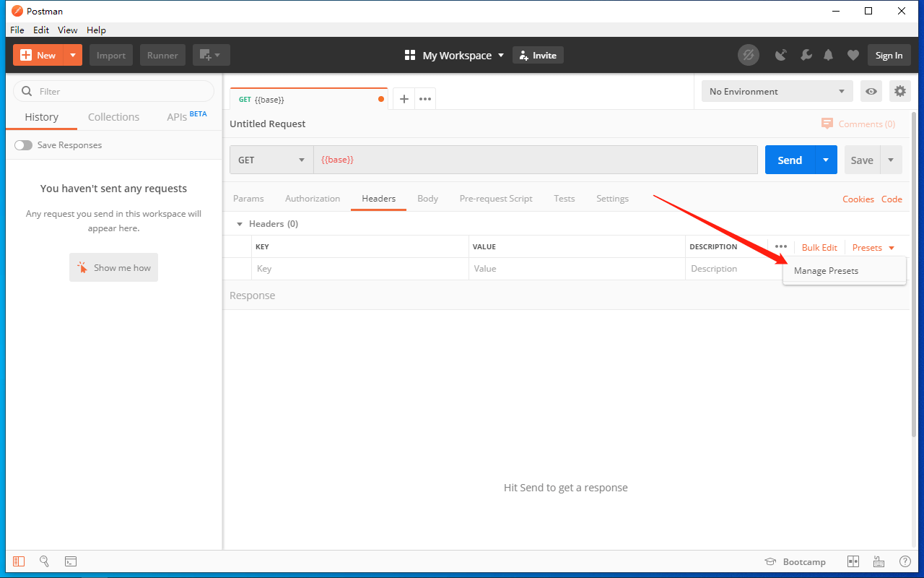Open the New button dropdown arrow
The image size is (924, 578).
tap(73, 55)
